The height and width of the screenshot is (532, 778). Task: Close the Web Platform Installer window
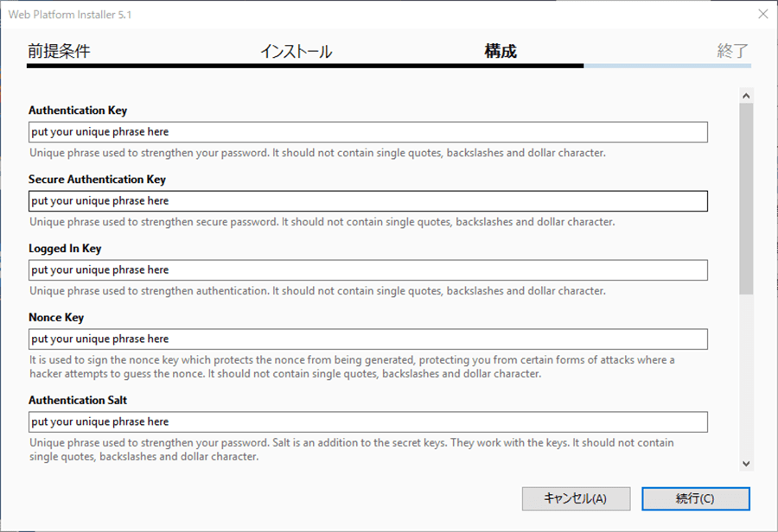point(763,14)
